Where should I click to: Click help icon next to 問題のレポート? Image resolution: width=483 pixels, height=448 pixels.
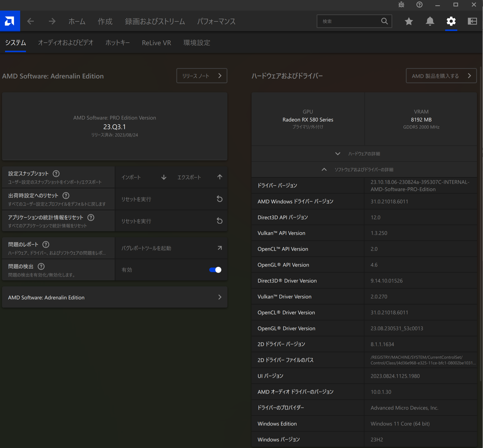tap(46, 244)
